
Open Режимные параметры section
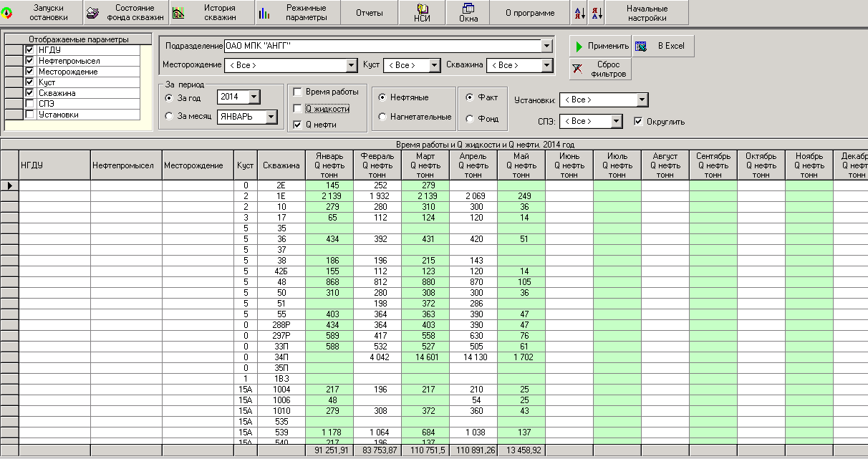point(296,12)
